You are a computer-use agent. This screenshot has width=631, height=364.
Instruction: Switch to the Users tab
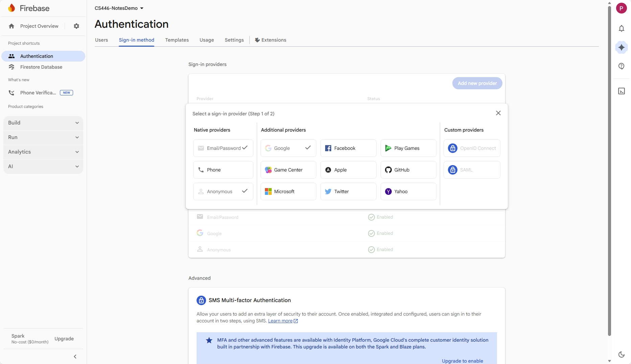[x=102, y=40]
